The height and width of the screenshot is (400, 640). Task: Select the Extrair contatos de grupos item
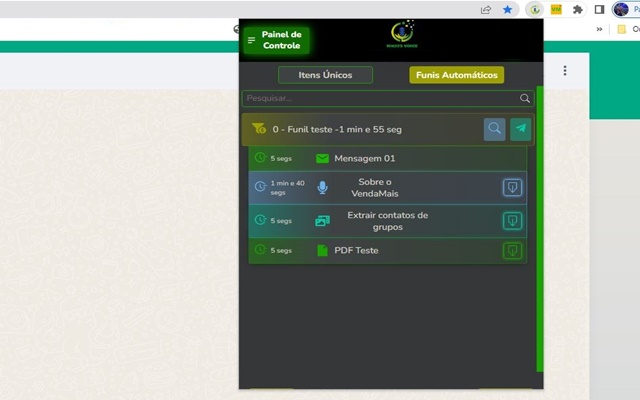(x=387, y=221)
